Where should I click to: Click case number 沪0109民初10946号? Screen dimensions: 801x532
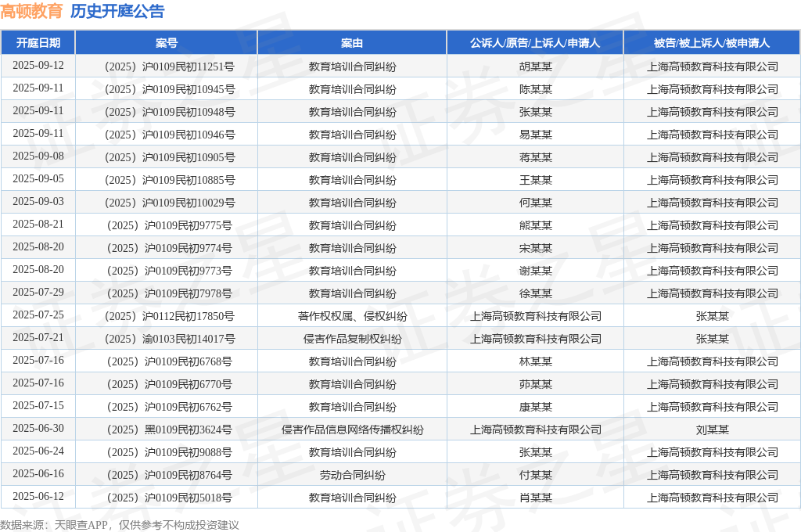[189, 135]
